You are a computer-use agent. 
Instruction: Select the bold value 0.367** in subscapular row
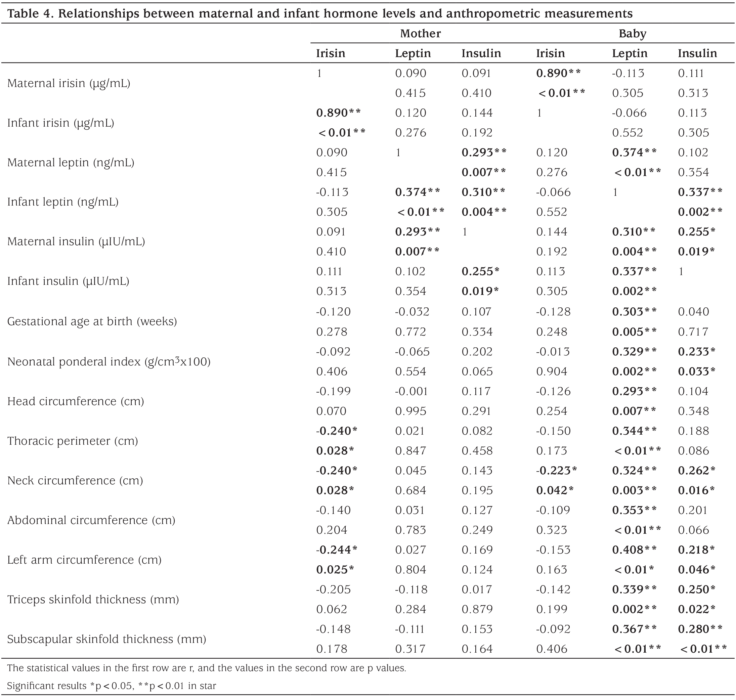[634, 629]
